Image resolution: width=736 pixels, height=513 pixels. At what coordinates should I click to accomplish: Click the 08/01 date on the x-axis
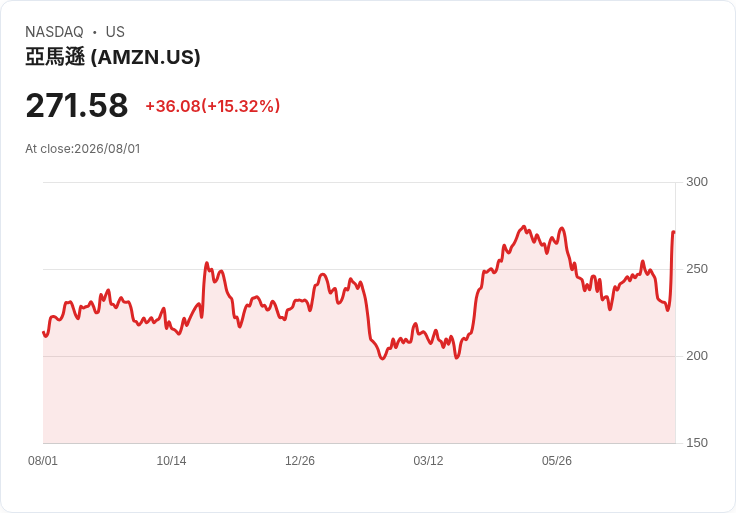(43, 461)
